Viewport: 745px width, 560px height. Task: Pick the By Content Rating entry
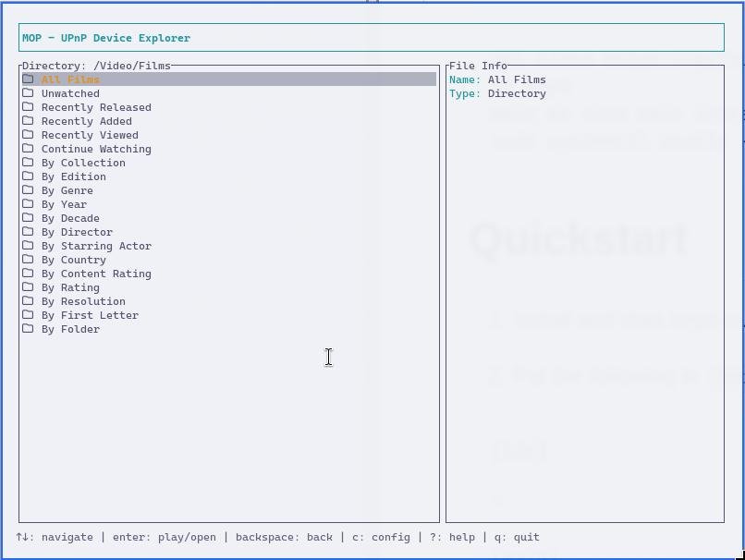coord(96,274)
